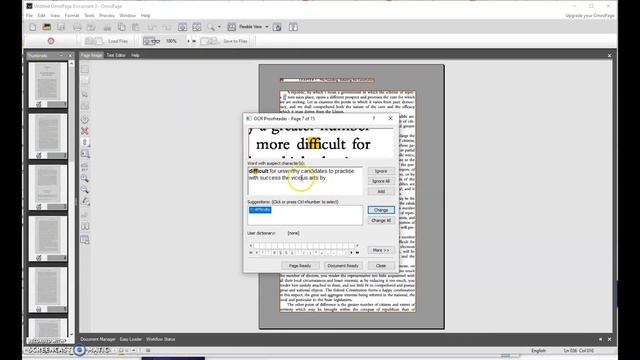Viewport: 640px width, 360px height.
Task: Click the table zone tool at toolbar bottom
Action: click(x=85, y=240)
